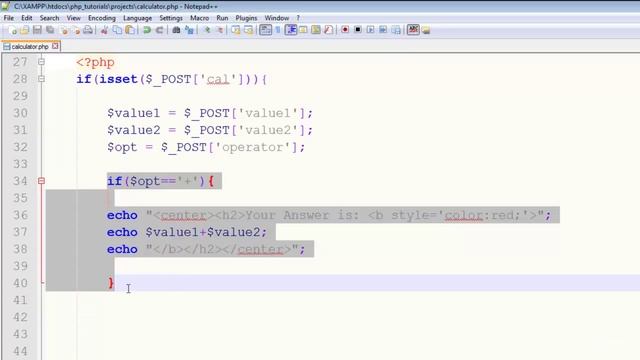This screenshot has height=360, width=640.
Task: Click the Function List toolbar icon
Action: 328,30
